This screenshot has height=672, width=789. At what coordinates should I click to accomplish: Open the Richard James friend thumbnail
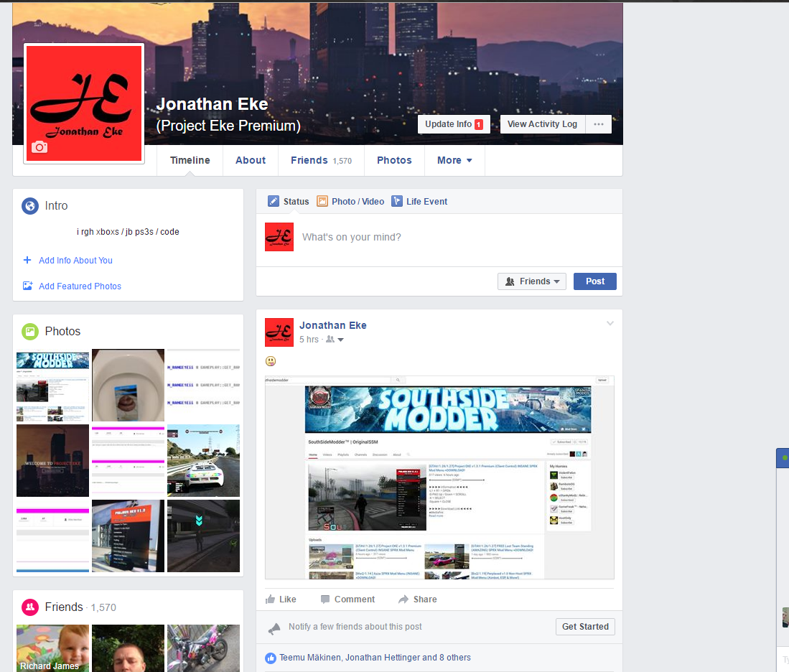pos(53,648)
